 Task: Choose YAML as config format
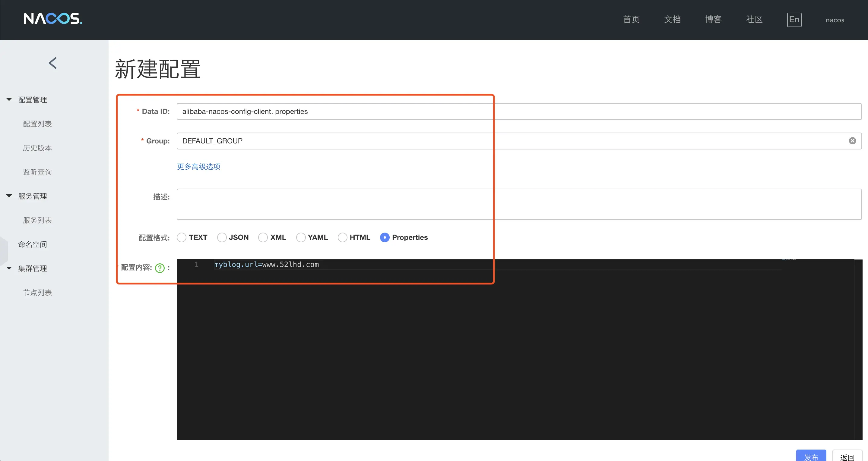(x=301, y=237)
